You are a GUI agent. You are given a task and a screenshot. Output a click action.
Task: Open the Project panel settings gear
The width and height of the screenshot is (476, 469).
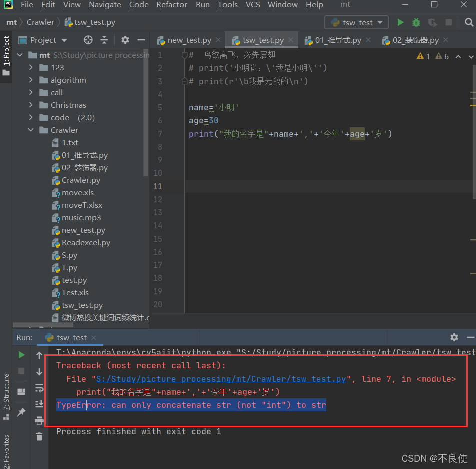125,40
